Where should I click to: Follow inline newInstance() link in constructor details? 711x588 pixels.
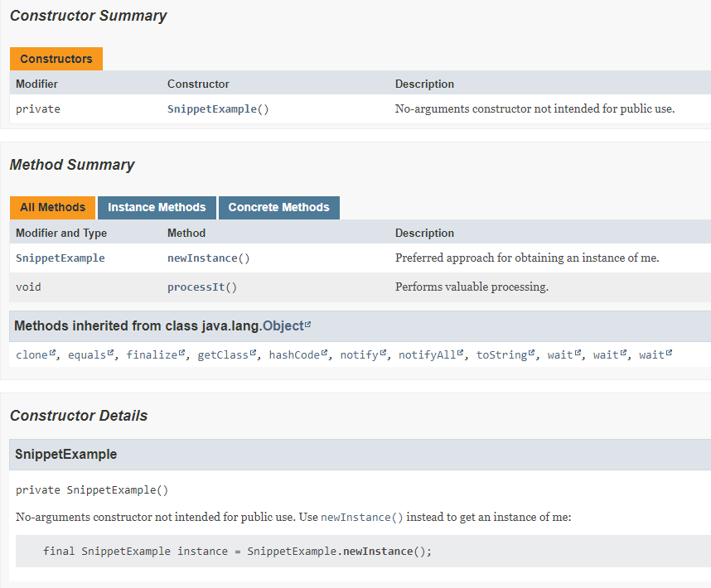[362, 518]
